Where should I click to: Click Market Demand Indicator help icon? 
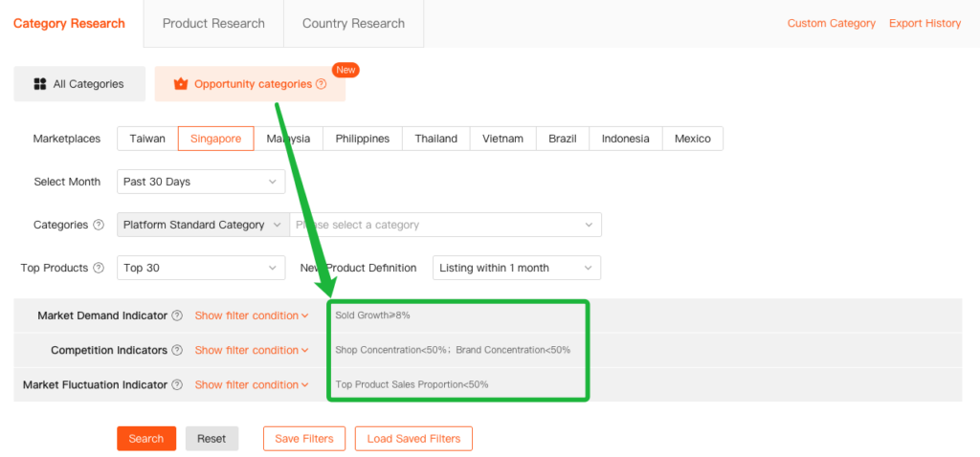tap(177, 316)
